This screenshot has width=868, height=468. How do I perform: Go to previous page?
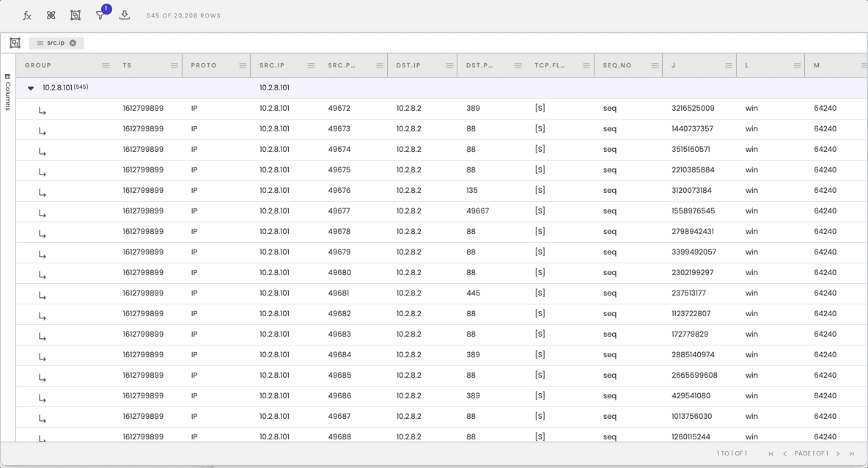pos(785,453)
